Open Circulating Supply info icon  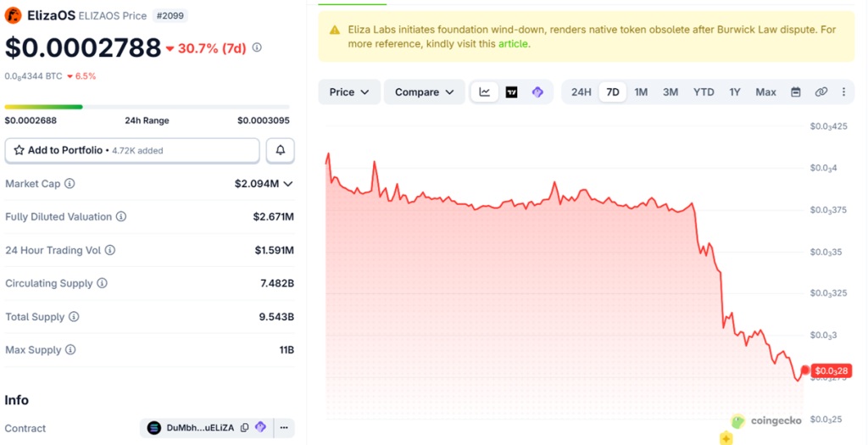tap(102, 283)
